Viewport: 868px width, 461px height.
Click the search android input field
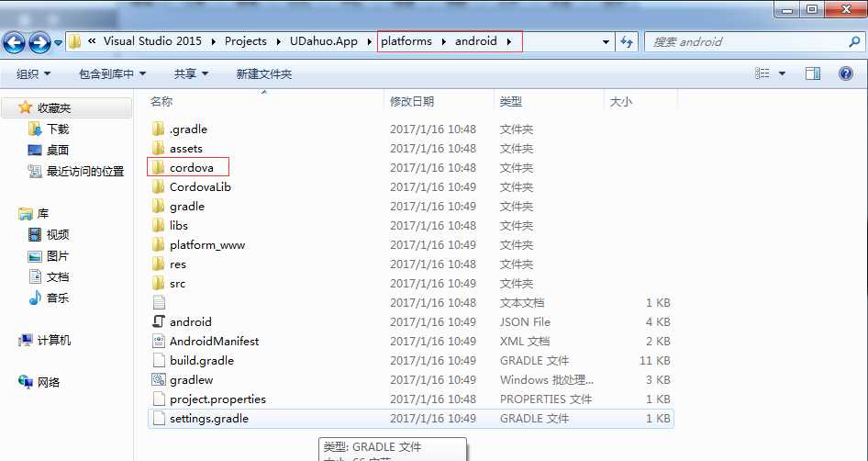click(x=746, y=41)
